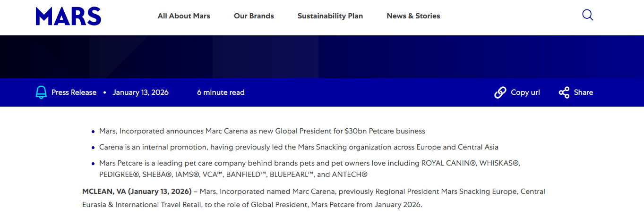Open the Our Brands menu
The image size is (644, 217).
coord(254,16)
